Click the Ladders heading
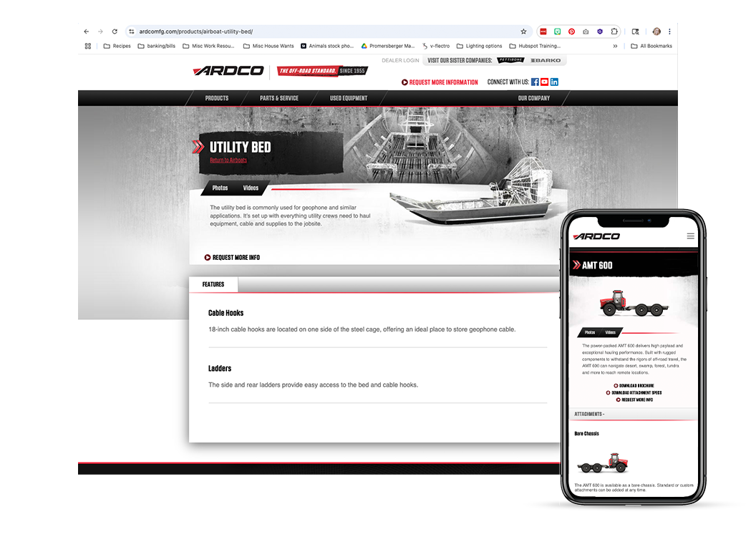 [x=220, y=368]
